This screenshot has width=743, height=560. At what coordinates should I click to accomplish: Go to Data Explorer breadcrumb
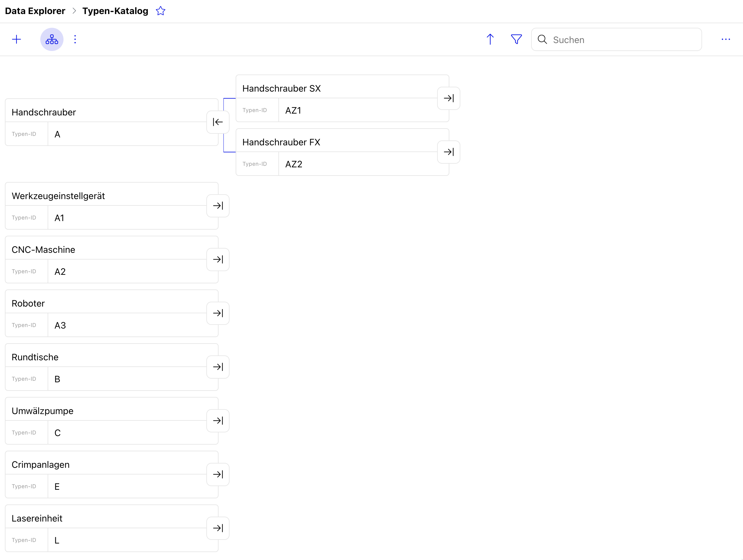pos(35,11)
